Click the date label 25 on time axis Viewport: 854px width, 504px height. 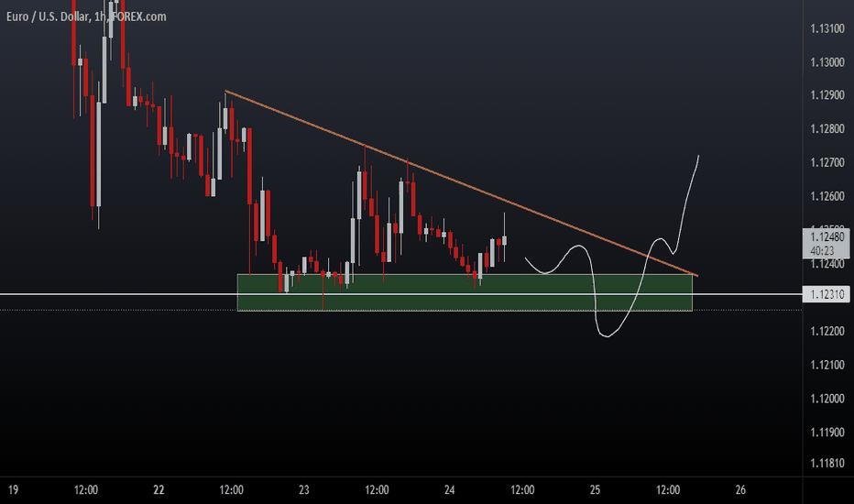pyautogui.click(x=595, y=490)
